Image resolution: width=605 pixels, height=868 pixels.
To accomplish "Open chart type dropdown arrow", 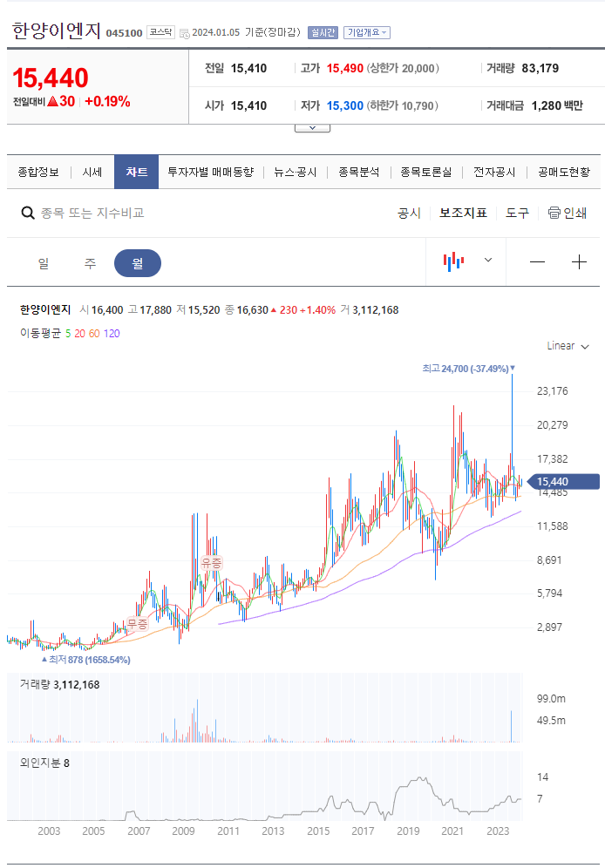I will (488, 261).
